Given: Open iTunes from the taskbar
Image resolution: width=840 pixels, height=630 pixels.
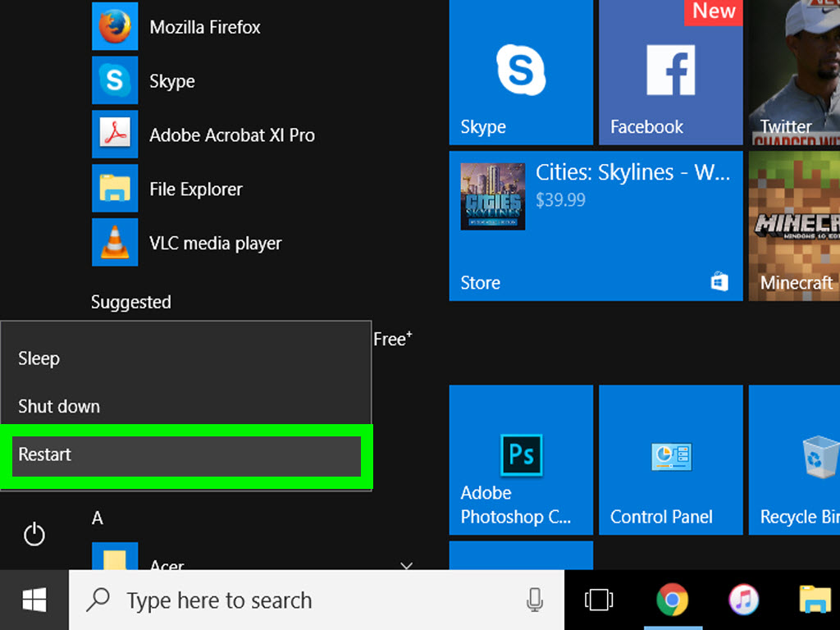Looking at the screenshot, I should tap(743, 600).
